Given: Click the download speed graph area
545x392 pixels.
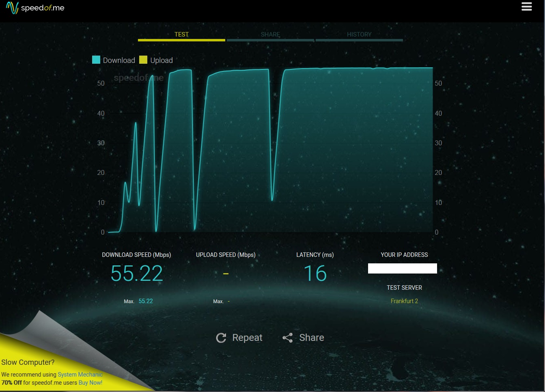Looking at the screenshot, I should click(x=270, y=150).
